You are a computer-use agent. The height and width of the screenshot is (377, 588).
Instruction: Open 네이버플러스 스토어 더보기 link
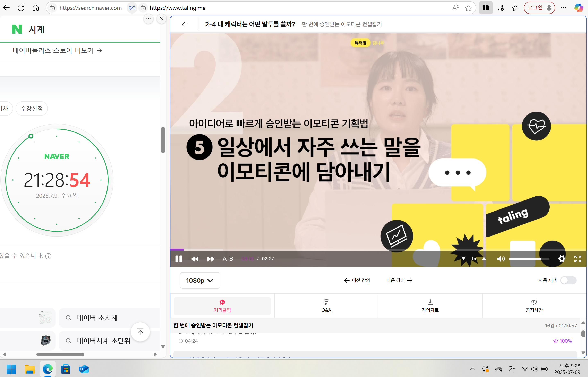(x=56, y=50)
